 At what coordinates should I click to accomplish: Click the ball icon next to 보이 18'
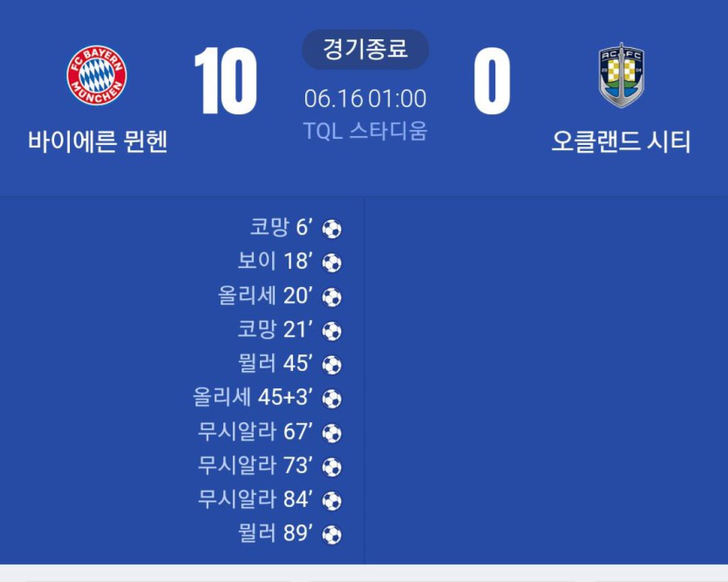point(331,263)
